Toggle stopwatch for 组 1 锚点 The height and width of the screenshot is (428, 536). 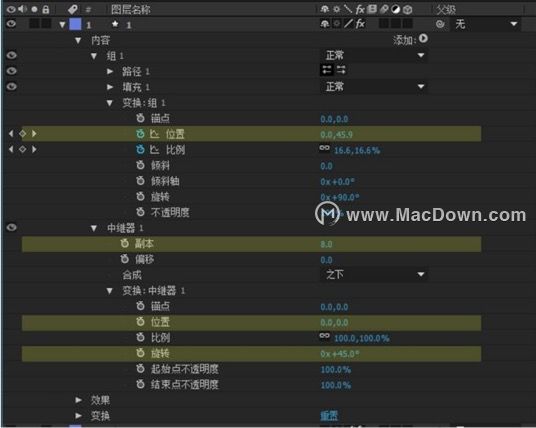[140, 118]
